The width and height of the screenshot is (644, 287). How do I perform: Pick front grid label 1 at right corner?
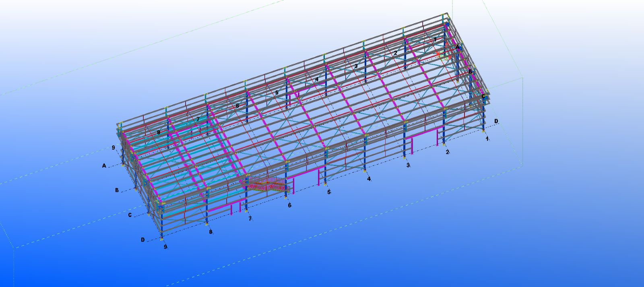pyautogui.click(x=487, y=138)
